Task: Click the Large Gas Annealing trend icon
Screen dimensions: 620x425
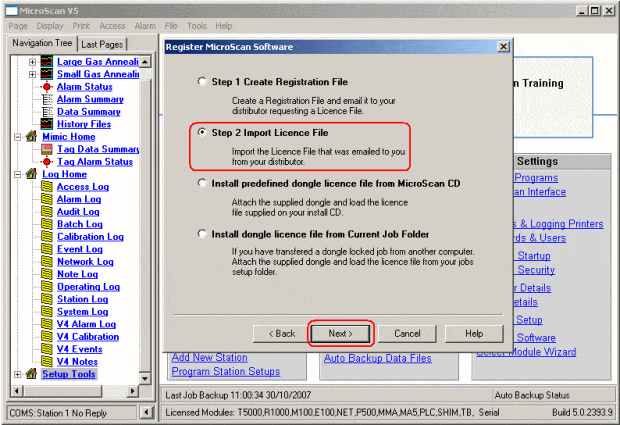Action: (47, 61)
